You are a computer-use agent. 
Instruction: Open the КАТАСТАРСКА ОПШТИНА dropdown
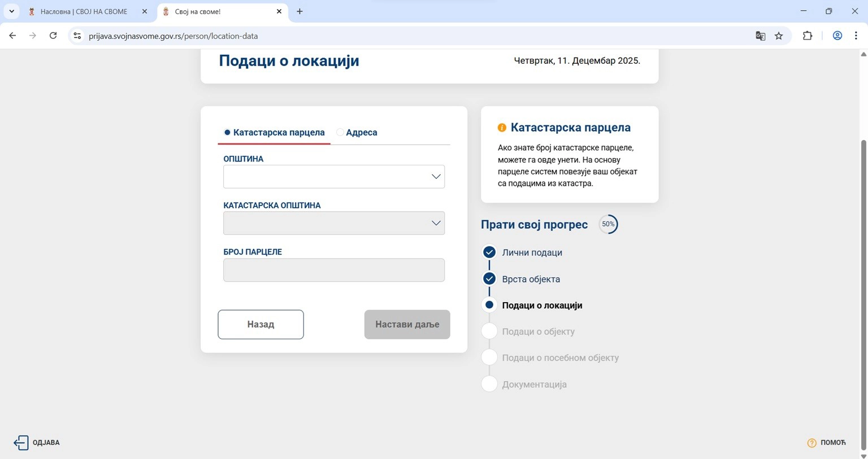tap(334, 223)
